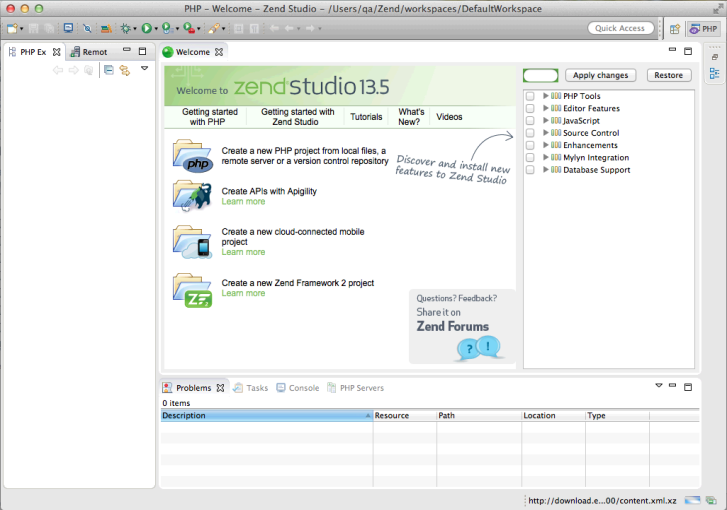Click the green Debug bug icon
Image resolution: width=727 pixels, height=510 pixels.
coord(125,29)
